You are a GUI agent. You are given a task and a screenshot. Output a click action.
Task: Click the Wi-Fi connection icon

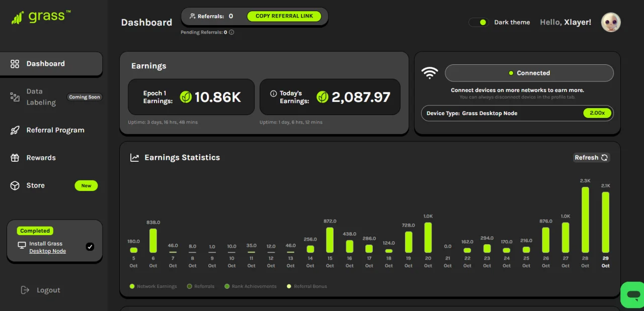(x=430, y=73)
